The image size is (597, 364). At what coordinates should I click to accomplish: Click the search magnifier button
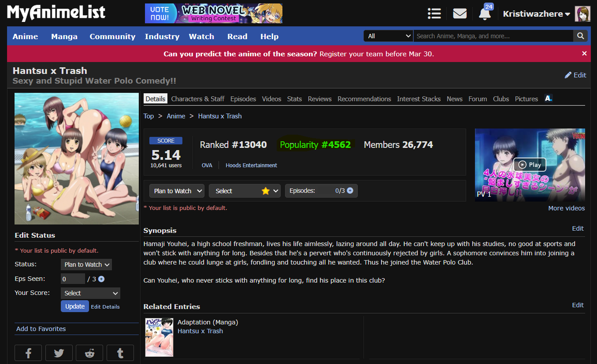[580, 36]
